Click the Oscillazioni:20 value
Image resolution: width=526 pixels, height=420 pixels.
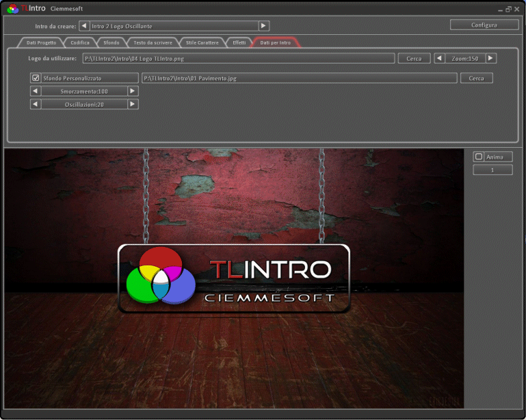(84, 105)
